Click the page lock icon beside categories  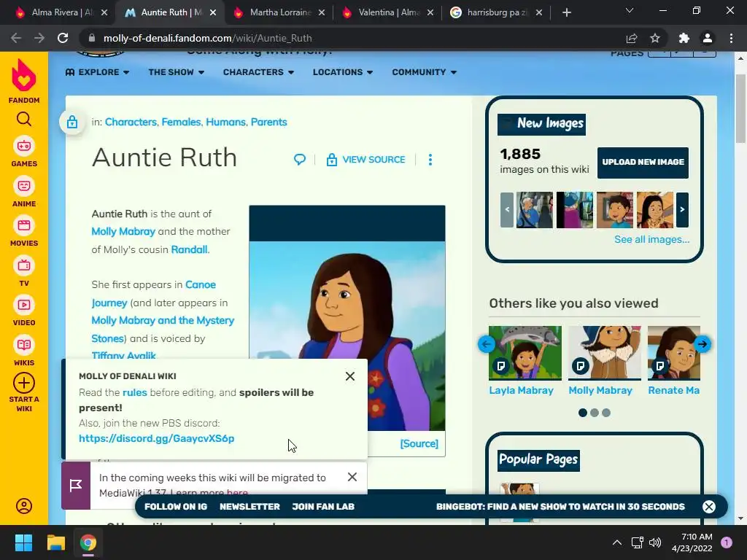[72, 122]
